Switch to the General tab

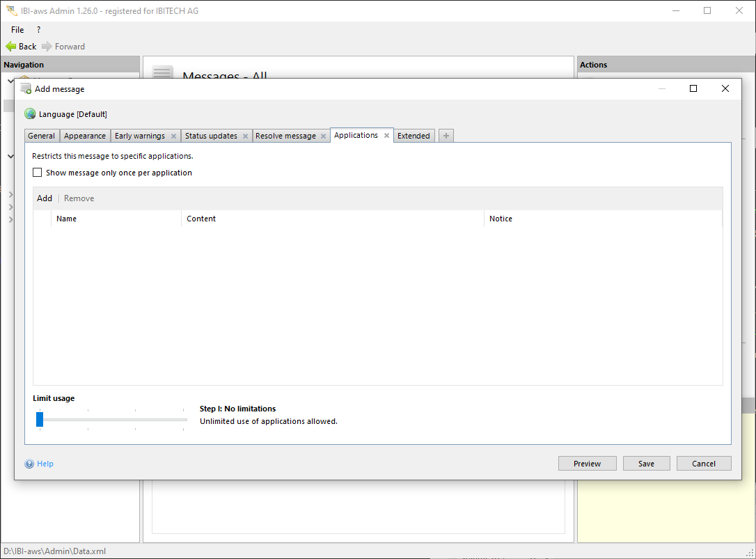[42, 136]
